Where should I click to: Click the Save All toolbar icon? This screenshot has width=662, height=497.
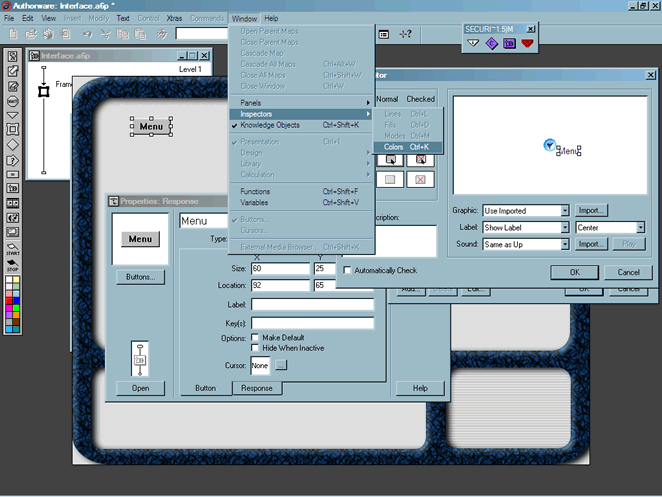pos(48,34)
